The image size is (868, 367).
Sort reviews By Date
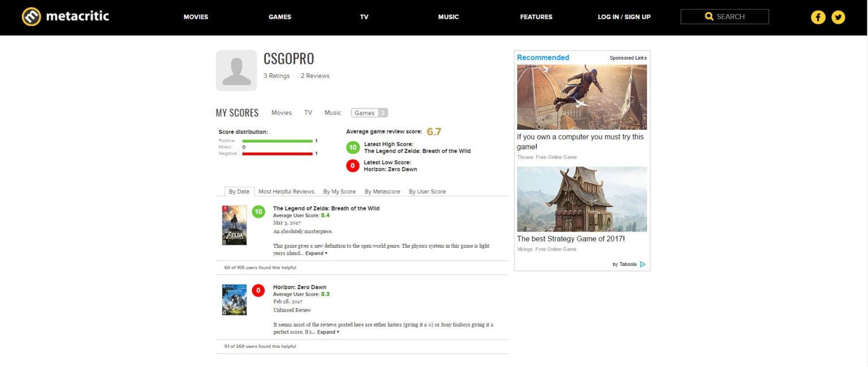pyautogui.click(x=239, y=191)
